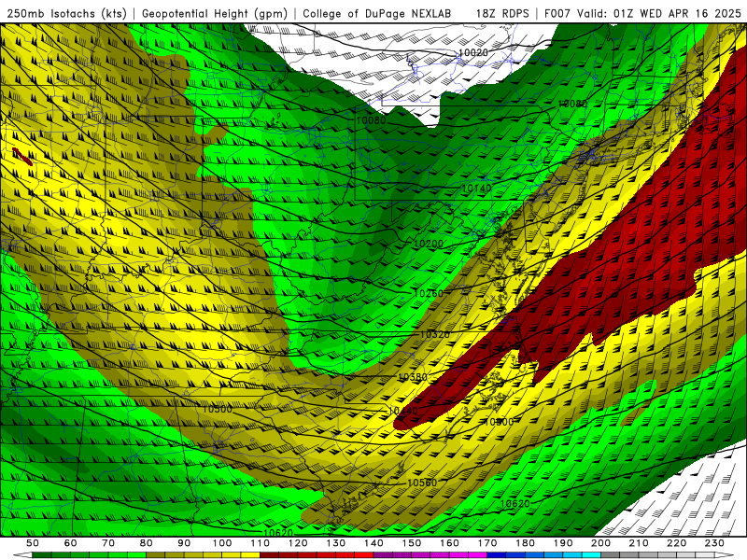Viewport: 747px width, 560px height.
Task: Click the colorbar value 50
Action: (33, 543)
